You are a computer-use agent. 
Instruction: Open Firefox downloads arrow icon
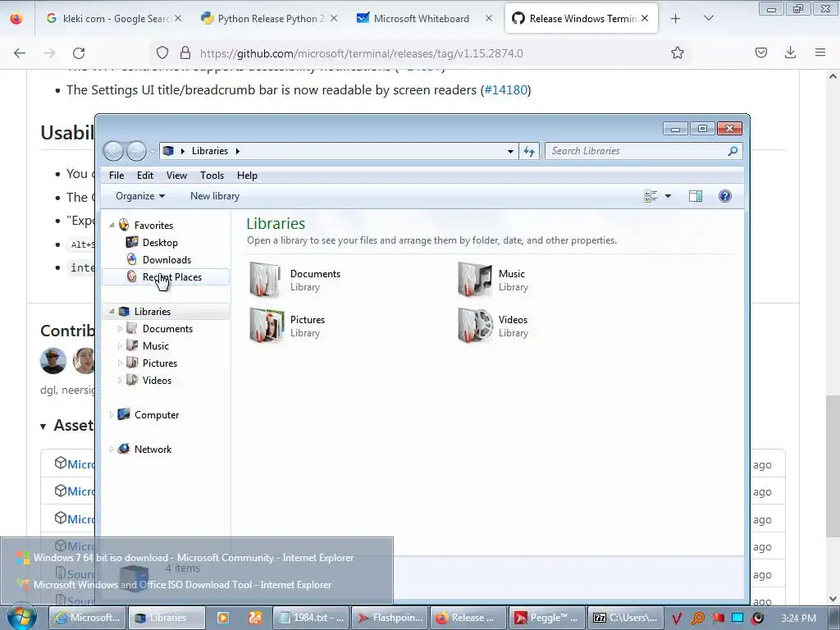(790, 52)
